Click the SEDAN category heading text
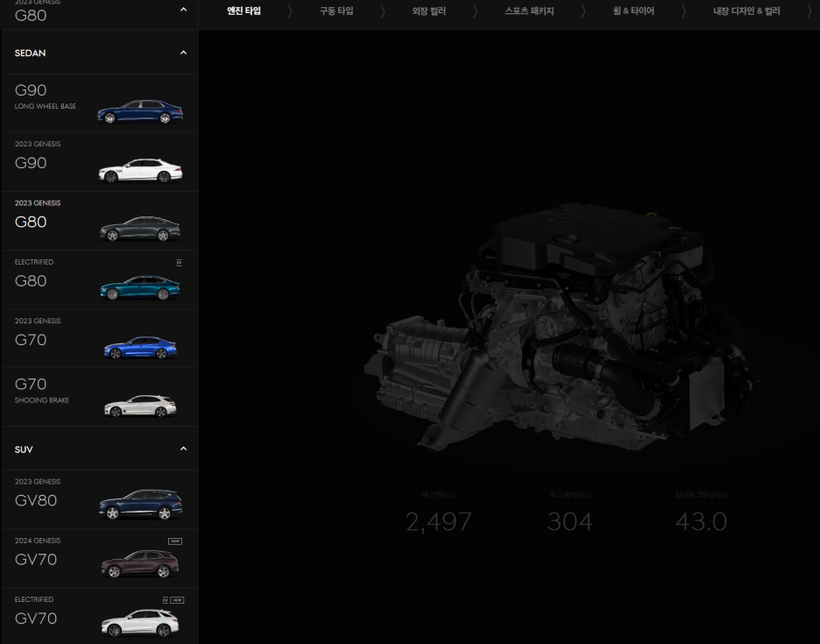This screenshot has height=644, width=820. (31, 53)
